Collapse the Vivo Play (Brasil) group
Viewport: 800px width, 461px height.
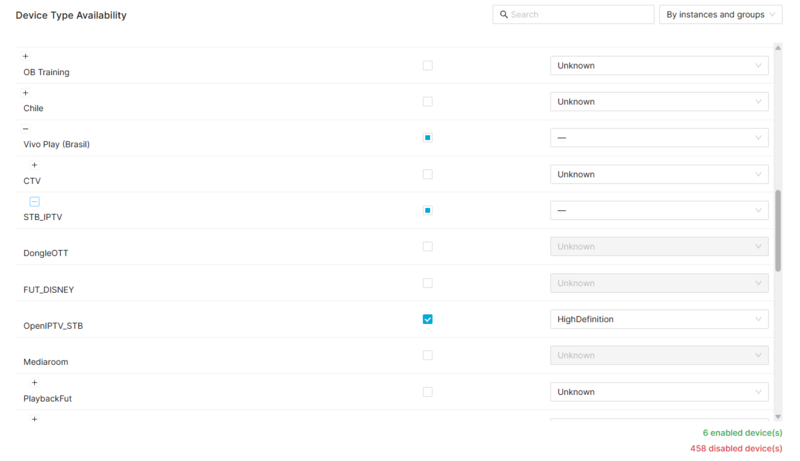26,129
